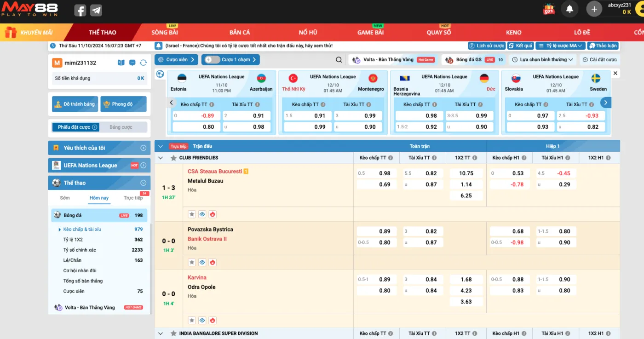Open the Facebook icon in header

[x=80, y=10]
